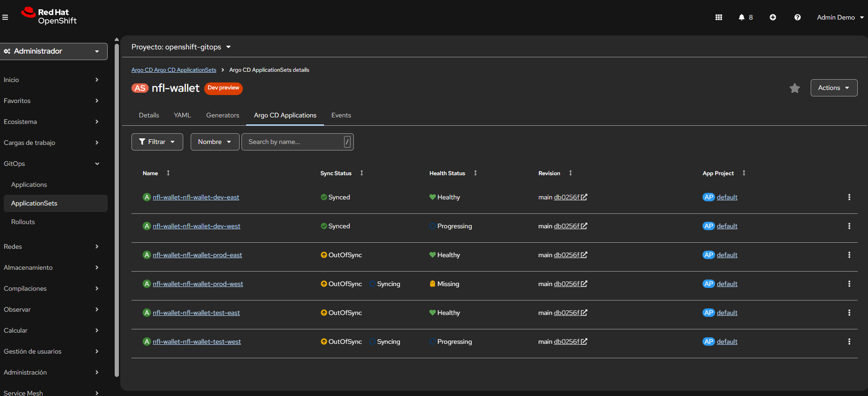Toggle the hamburger navigation menu

[x=5, y=17]
